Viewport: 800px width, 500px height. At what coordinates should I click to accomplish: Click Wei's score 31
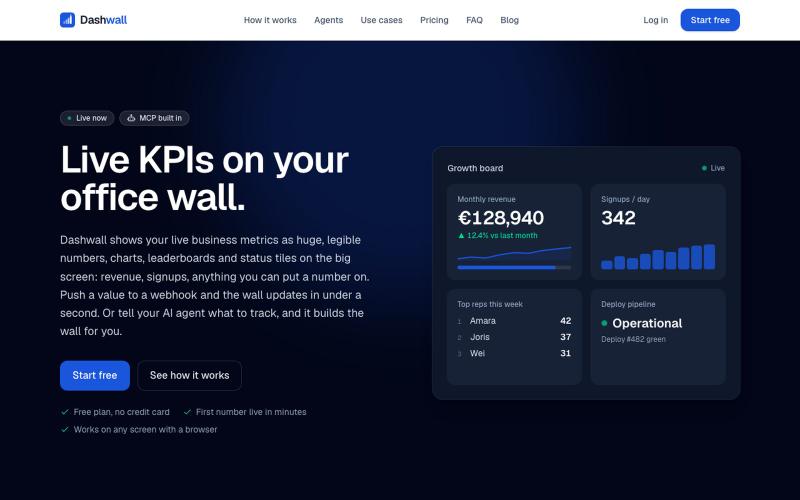(x=565, y=354)
